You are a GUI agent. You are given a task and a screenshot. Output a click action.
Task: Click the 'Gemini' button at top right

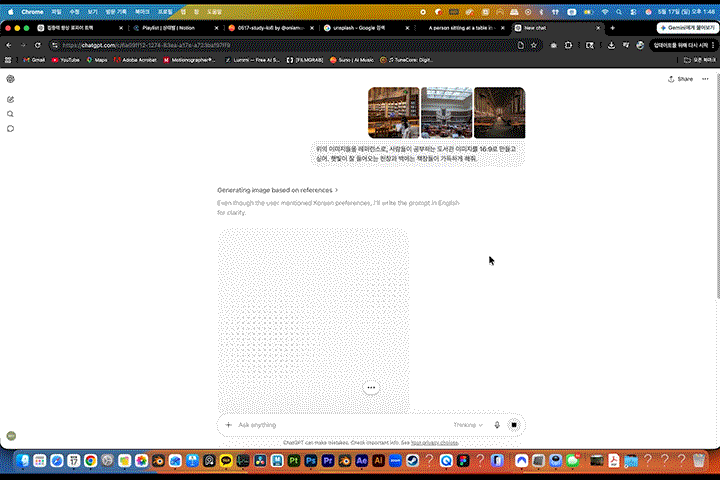(x=687, y=28)
